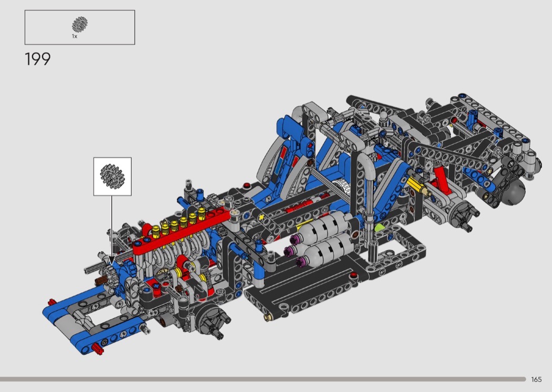Click the arrowhead tip of the gear callout
This screenshot has height=392, width=552.
click(x=111, y=261)
